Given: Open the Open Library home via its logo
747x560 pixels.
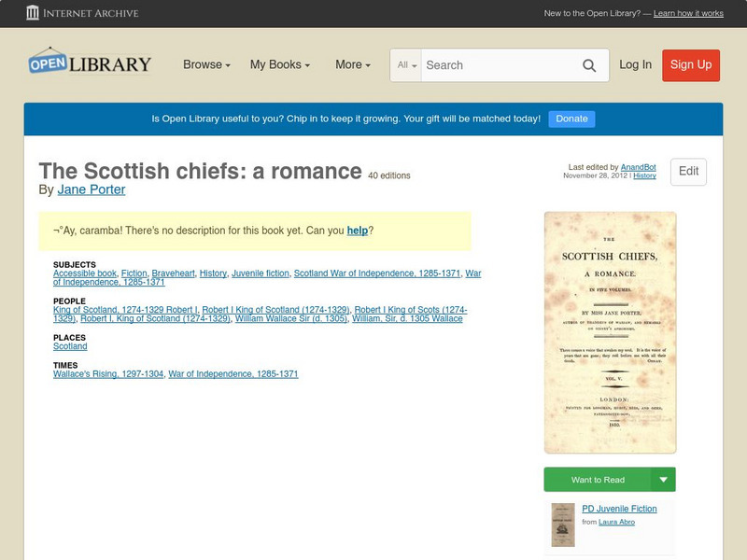Looking at the screenshot, I should (89, 63).
